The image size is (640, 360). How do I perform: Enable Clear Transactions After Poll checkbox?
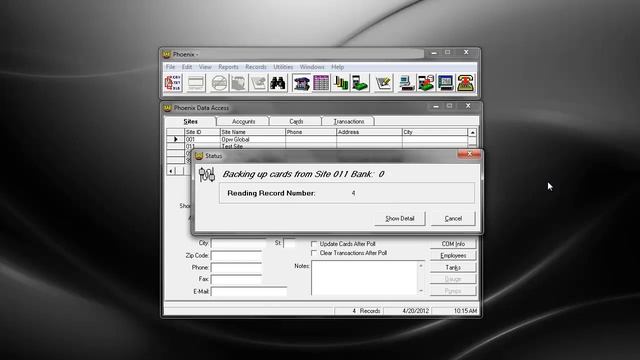[314, 253]
